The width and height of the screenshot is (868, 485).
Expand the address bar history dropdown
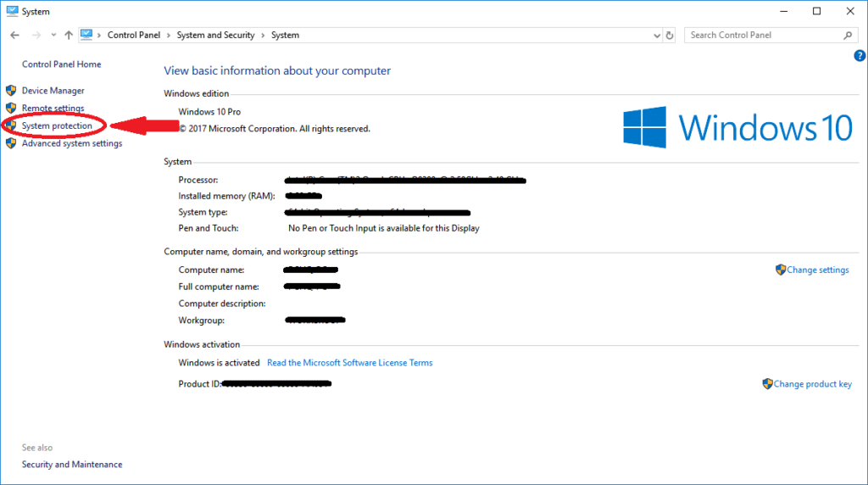657,36
